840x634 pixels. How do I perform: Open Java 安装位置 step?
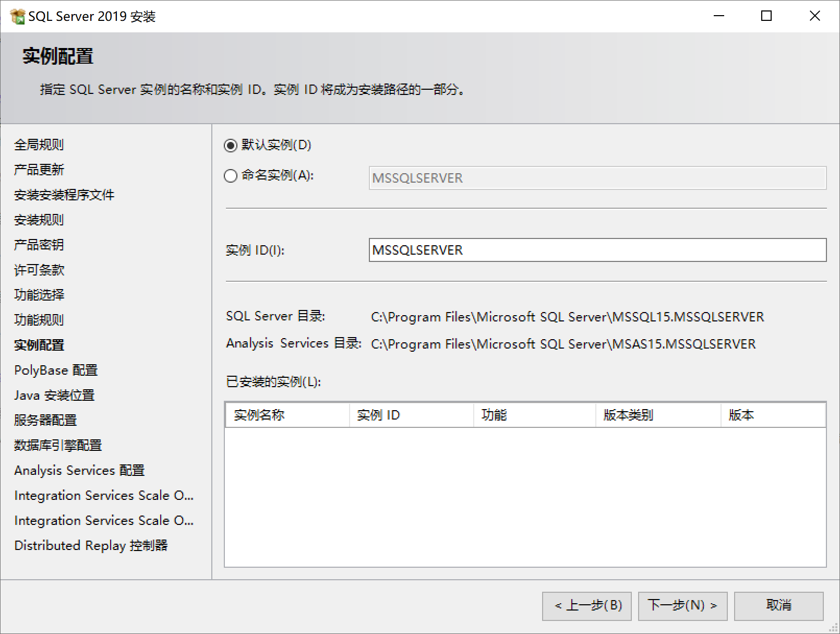[x=54, y=395]
